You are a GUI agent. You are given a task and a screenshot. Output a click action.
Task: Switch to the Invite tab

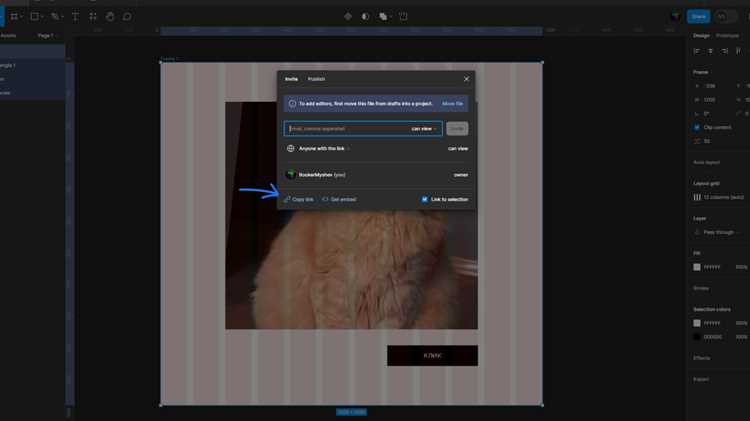click(x=291, y=79)
